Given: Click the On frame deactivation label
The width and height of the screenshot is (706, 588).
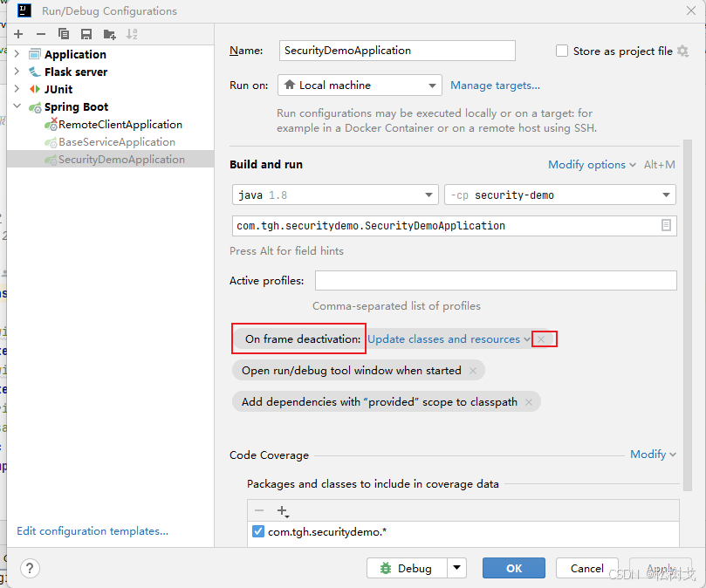Looking at the screenshot, I should coord(303,339).
